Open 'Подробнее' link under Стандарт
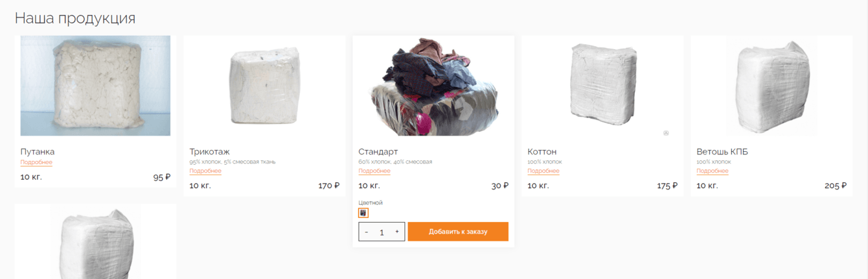Image resolution: width=868 pixels, height=279 pixels. pyautogui.click(x=374, y=171)
